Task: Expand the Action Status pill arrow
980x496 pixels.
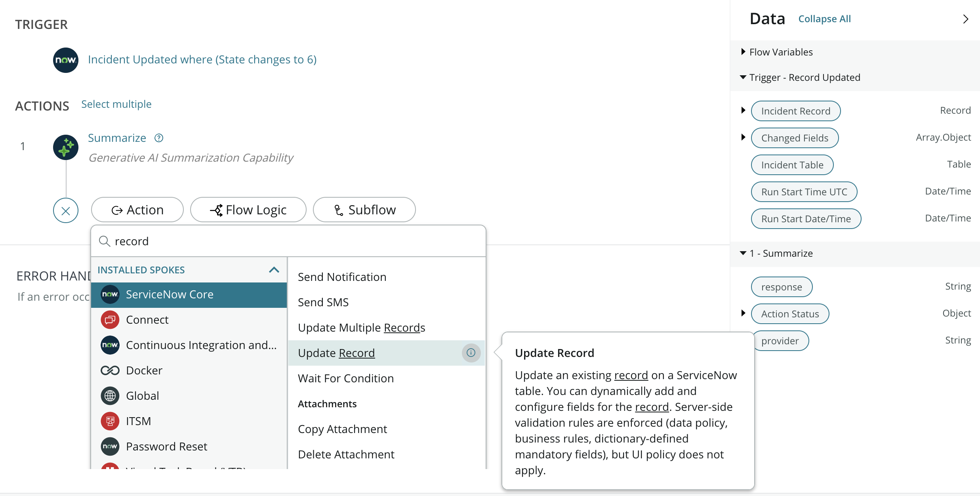Action: 743,313
